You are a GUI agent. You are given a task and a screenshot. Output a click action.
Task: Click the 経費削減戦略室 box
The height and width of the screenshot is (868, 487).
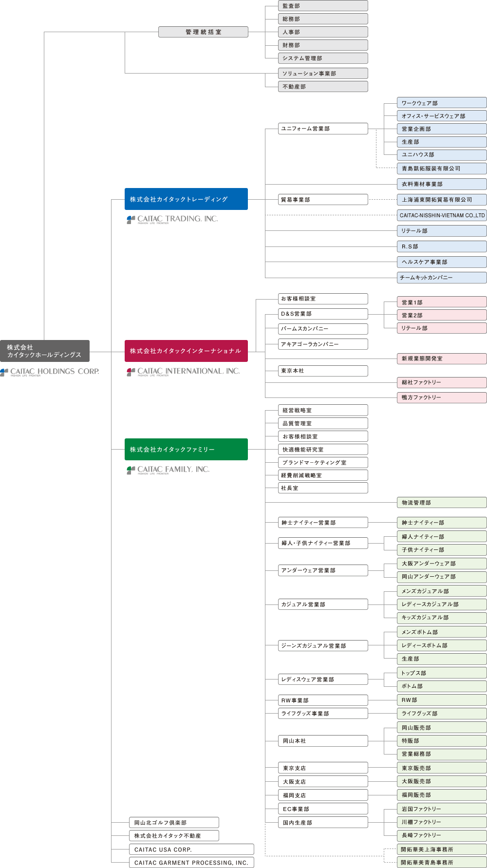click(323, 475)
